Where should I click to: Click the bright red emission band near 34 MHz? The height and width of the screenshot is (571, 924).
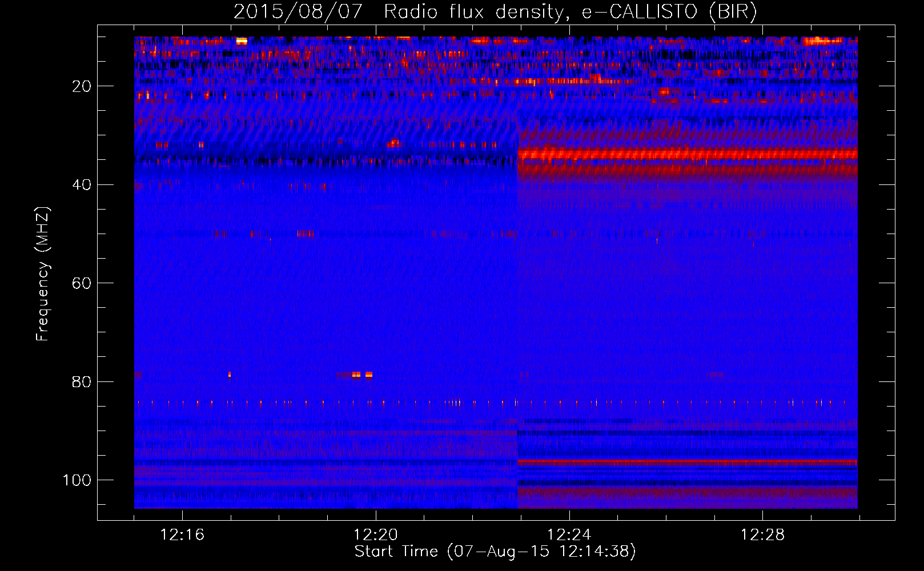point(688,154)
